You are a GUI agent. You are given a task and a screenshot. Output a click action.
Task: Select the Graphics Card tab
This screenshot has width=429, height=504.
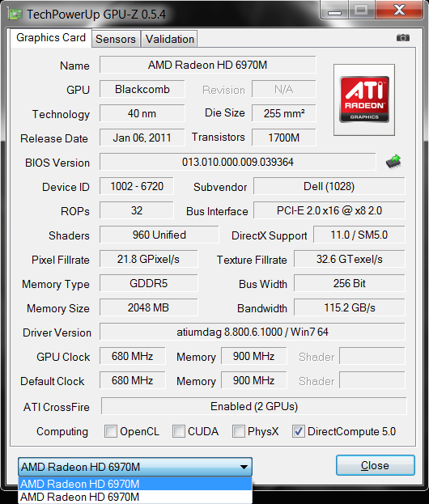(51, 38)
